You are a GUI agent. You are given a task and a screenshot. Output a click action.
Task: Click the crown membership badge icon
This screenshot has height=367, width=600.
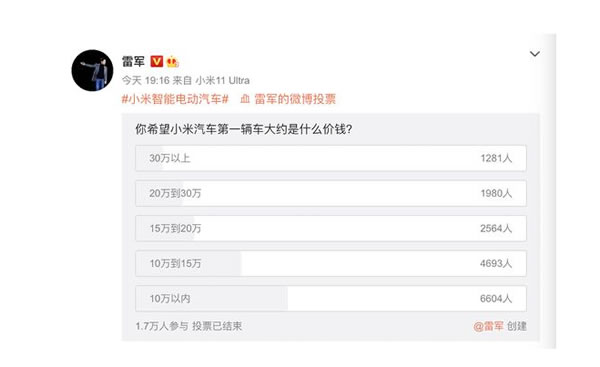[x=173, y=61]
